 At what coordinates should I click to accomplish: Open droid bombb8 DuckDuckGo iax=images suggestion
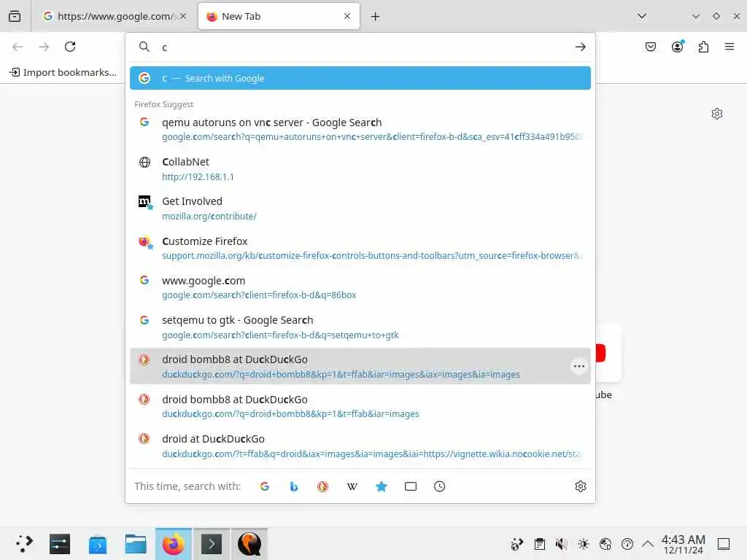360,366
